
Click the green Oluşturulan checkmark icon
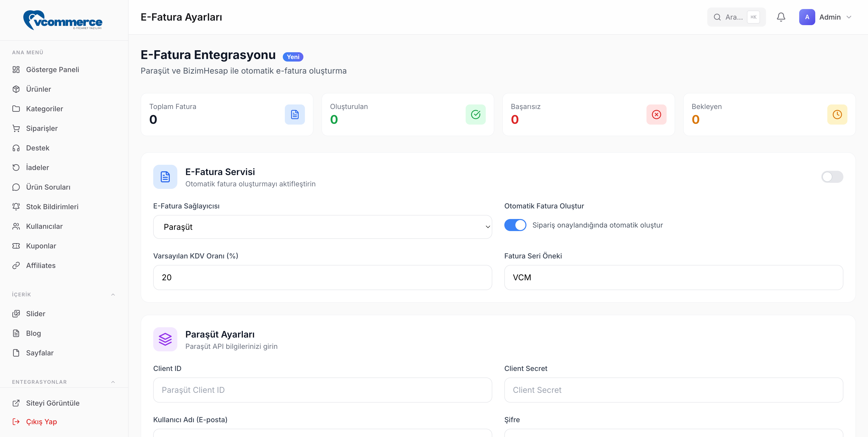click(x=475, y=115)
